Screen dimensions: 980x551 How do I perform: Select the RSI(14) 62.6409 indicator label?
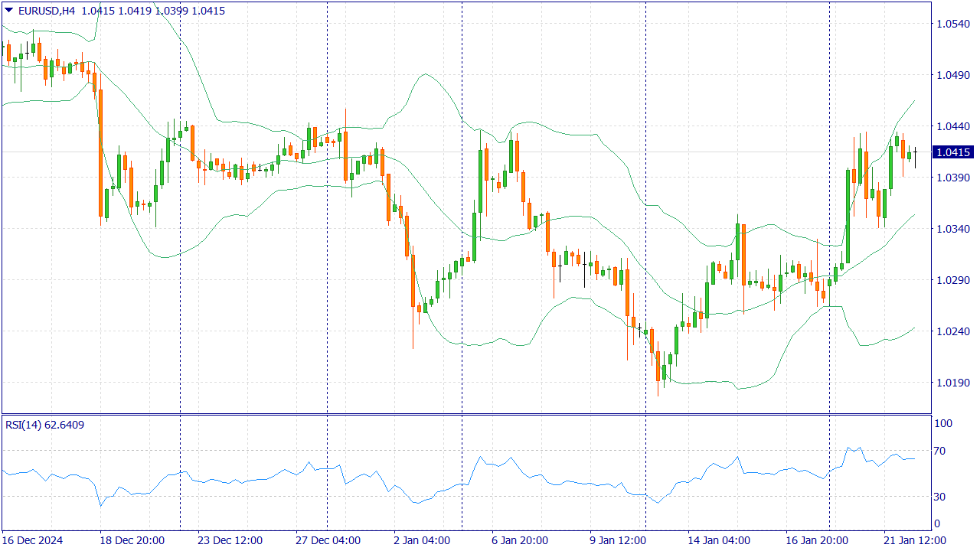45,424
